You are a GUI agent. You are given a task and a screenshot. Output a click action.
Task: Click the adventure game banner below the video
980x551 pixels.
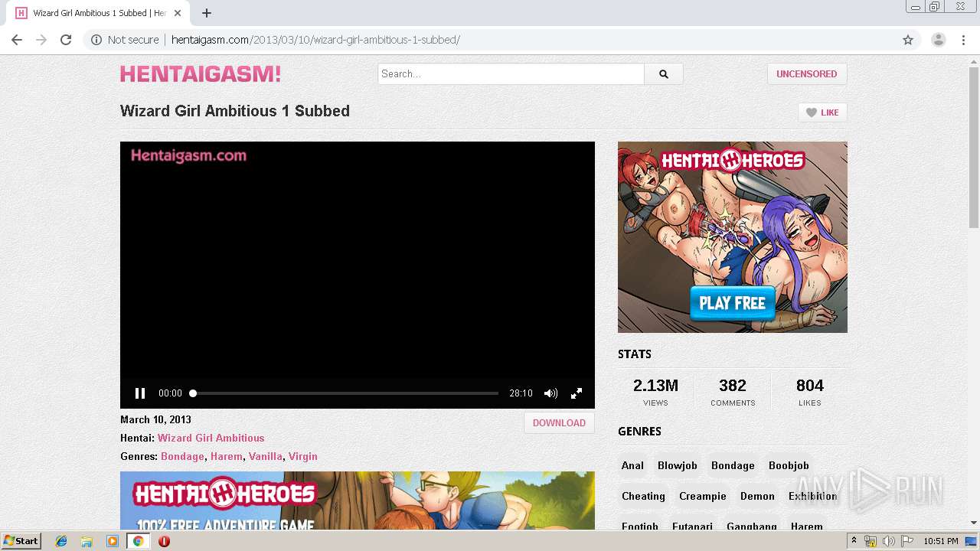tap(358, 500)
